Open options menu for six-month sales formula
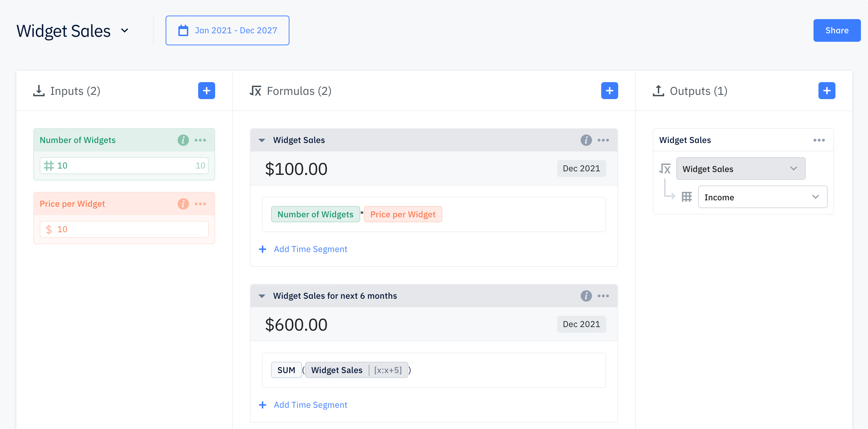The height and width of the screenshot is (429, 868). 603,296
